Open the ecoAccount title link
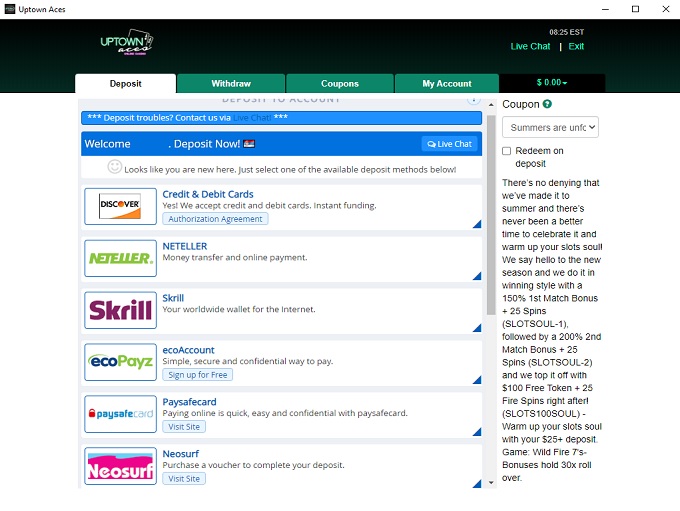This screenshot has width=680, height=511. pos(188,350)
